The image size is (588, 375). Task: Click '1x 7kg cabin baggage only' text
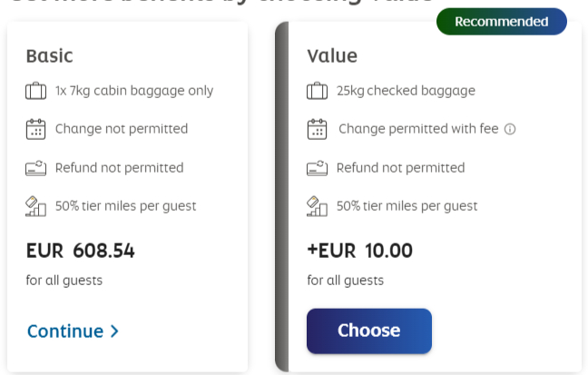tap(134, 91)
